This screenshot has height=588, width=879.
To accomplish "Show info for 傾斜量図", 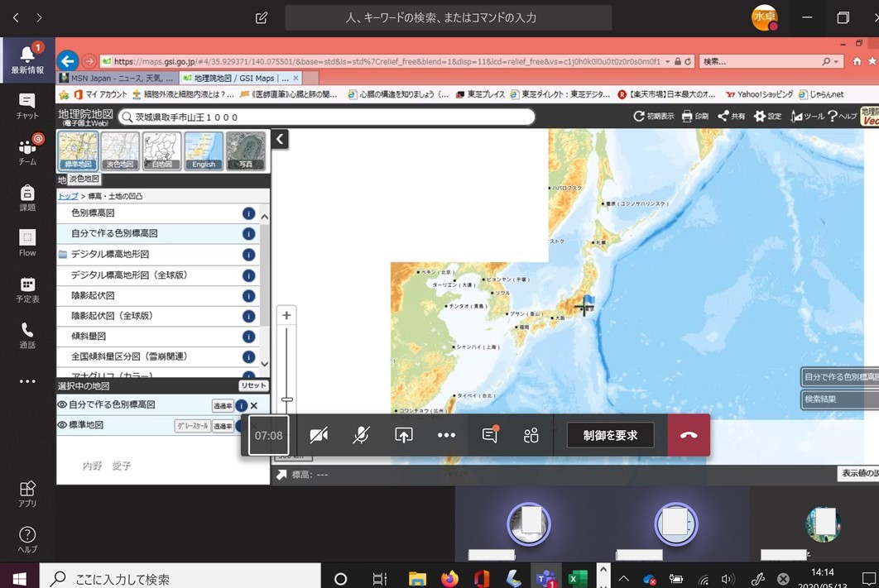I will click(x=248, y=337).
